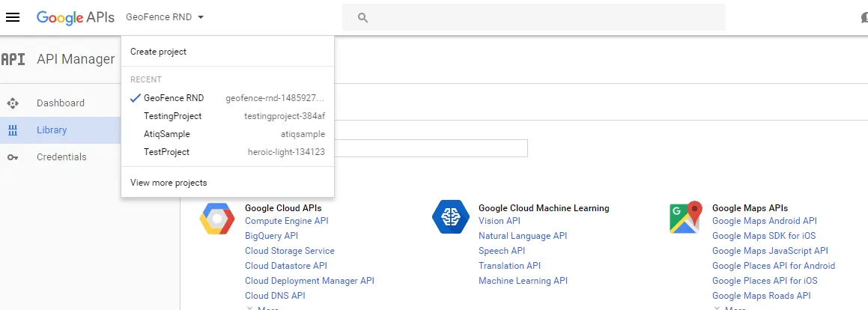
Task: Open Google Maps Android API link
Action: pos(764,221)
